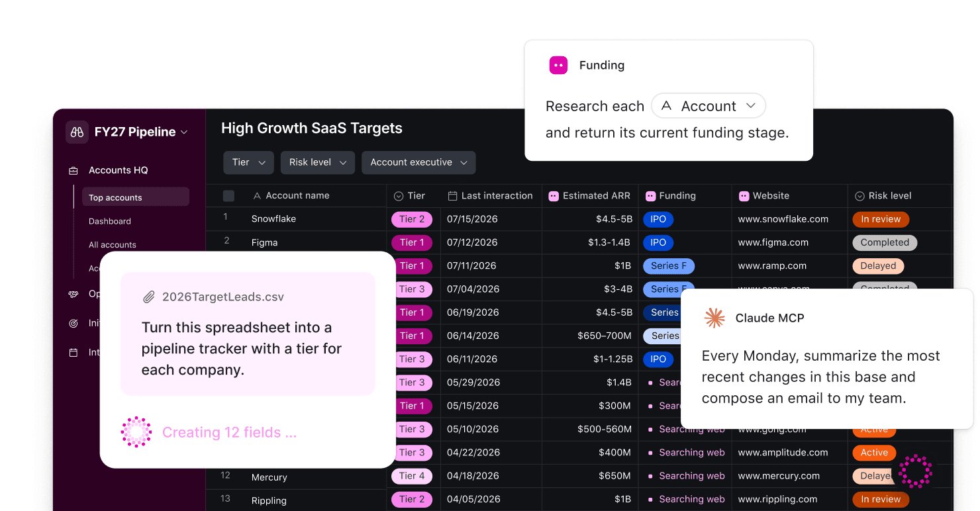
Task: Click the High Growth SaaS Targets title
Action: [312, 128]
